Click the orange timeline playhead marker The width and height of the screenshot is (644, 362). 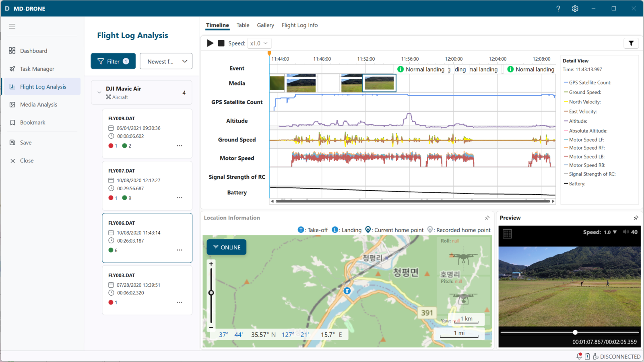(269, 53)
